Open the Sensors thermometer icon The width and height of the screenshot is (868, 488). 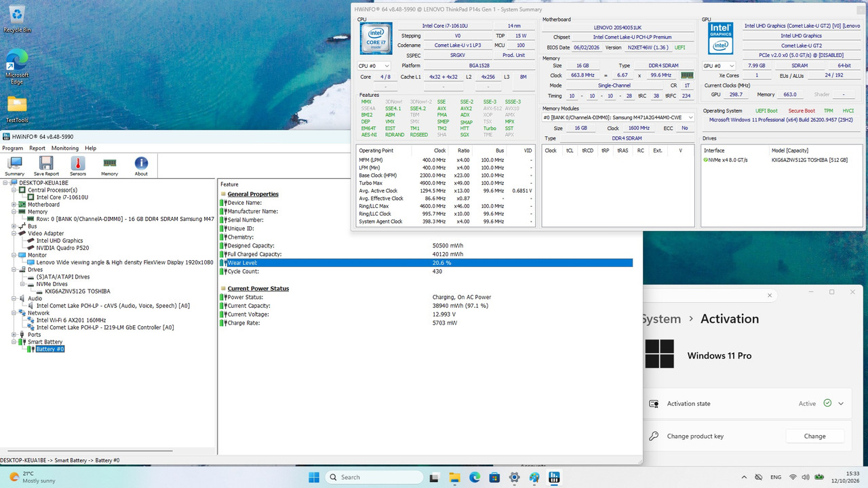pyautogui.click(x=77, y=166)
